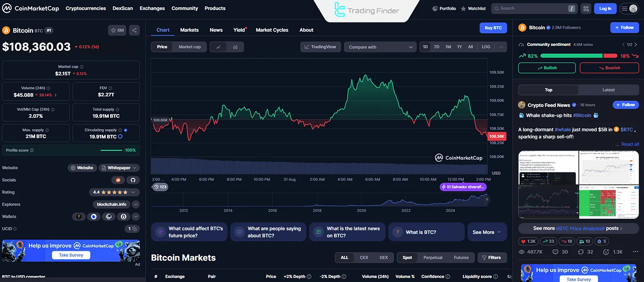Select 1D chart range

[425, 47]
